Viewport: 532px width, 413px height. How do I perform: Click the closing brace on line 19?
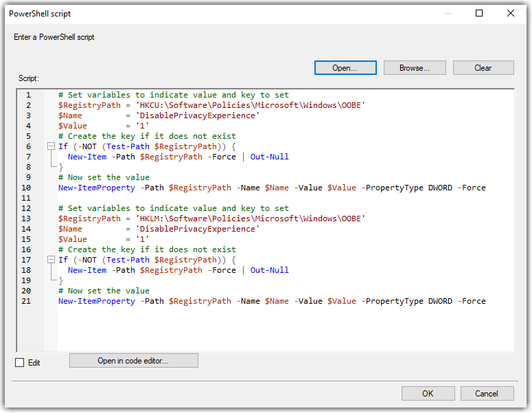(60, 280)
